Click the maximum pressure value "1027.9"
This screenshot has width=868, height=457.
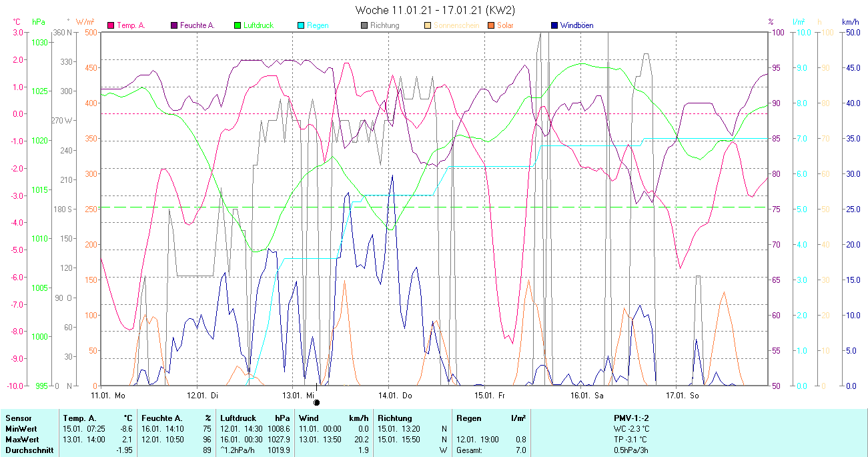(278, 439)
